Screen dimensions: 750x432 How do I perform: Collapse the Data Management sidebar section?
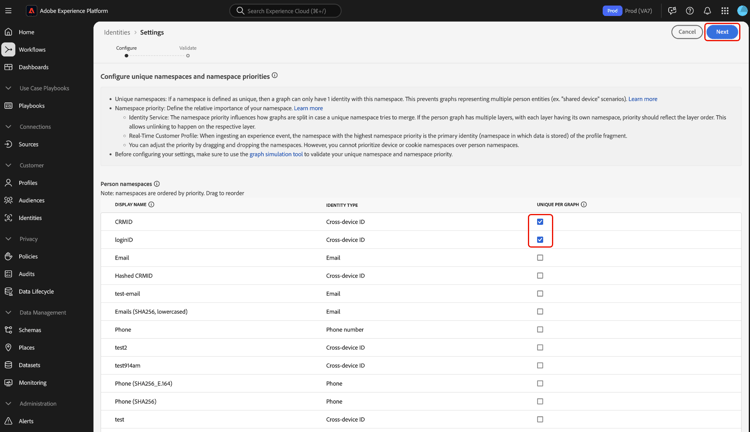coord(9,312)
